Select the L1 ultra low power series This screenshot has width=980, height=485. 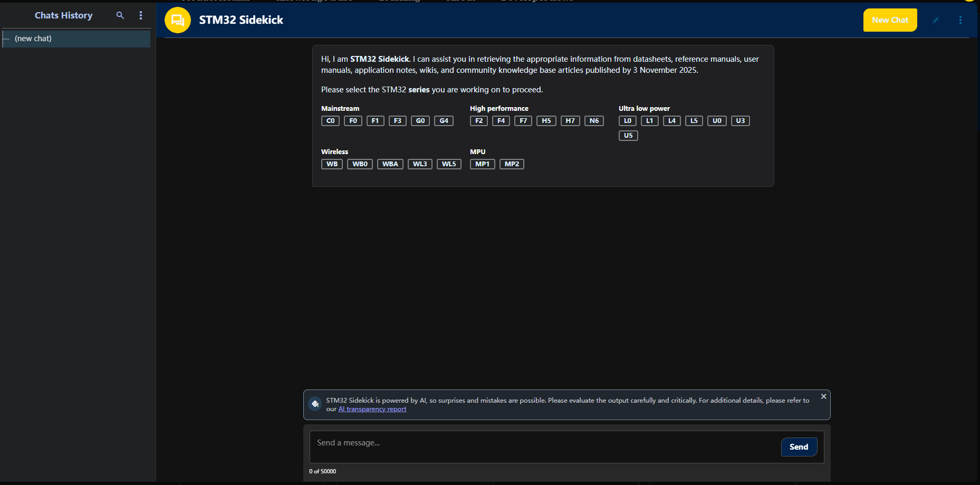650,121
